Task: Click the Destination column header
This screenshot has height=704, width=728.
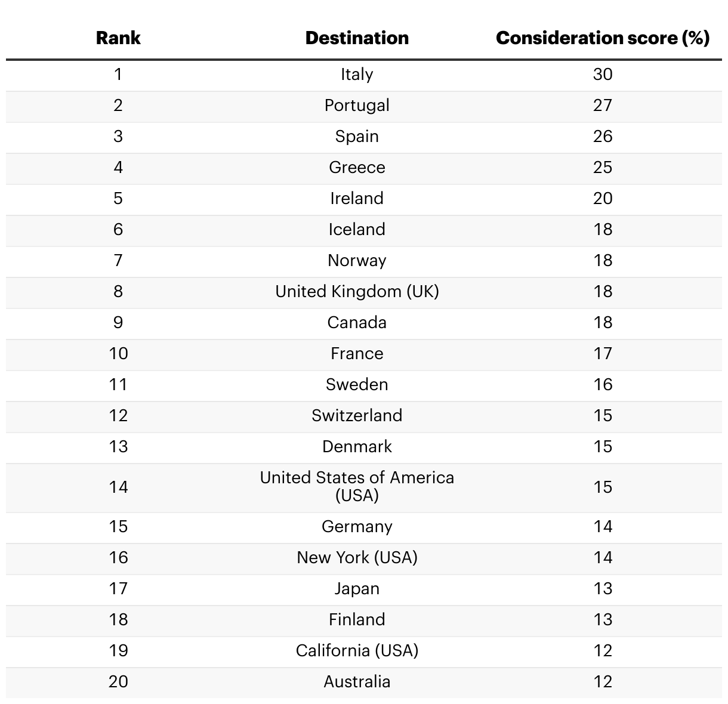Action: tap(357, 38)
